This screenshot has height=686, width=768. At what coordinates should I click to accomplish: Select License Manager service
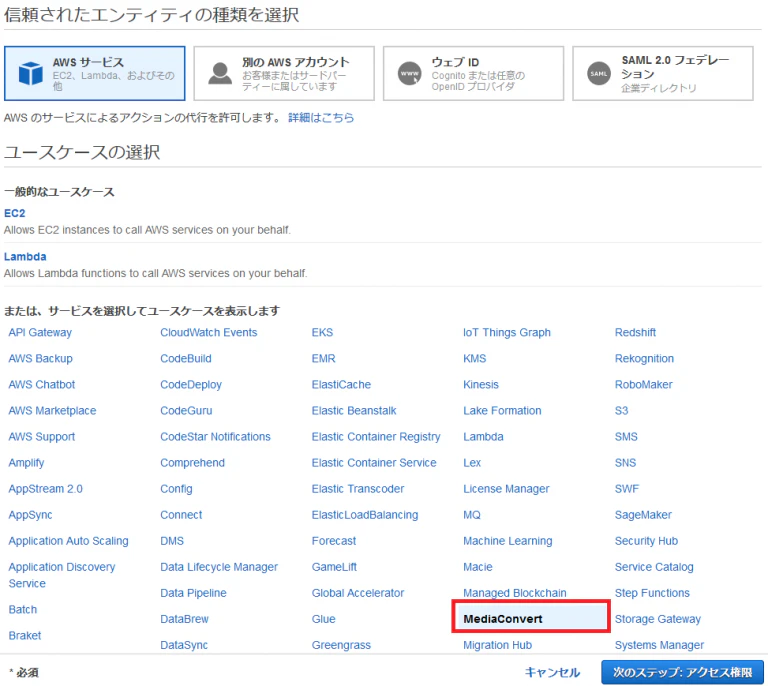pos(506,489)
